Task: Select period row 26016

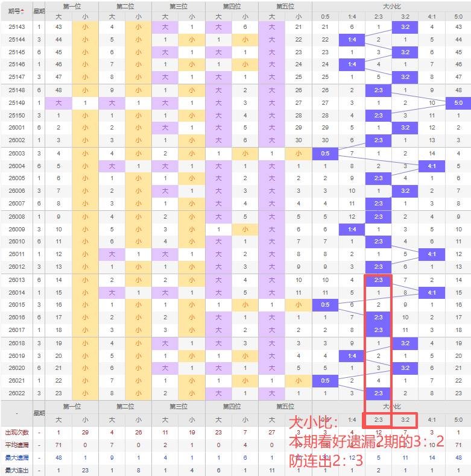Action: point(236,318)
